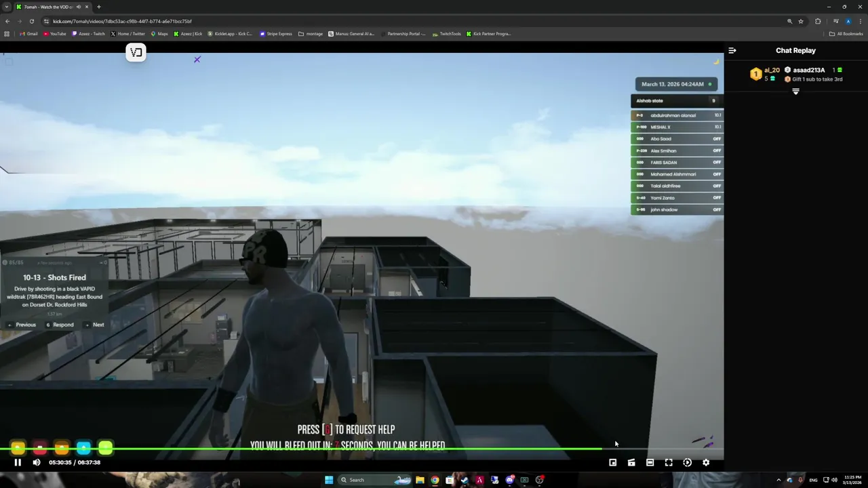The image size is (868, 488).
Task: Toggle theater mode in the player
Action: click(650, 462)
